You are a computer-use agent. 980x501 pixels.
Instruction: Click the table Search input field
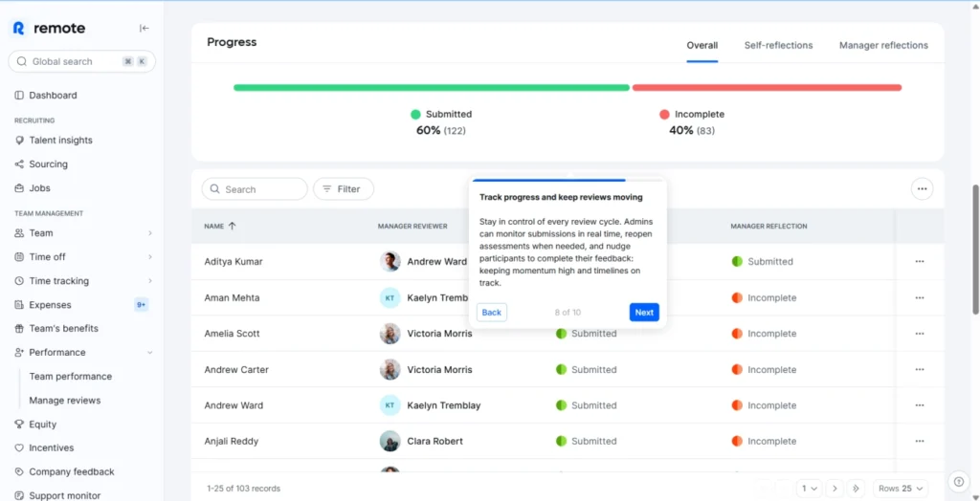point(255,189)
